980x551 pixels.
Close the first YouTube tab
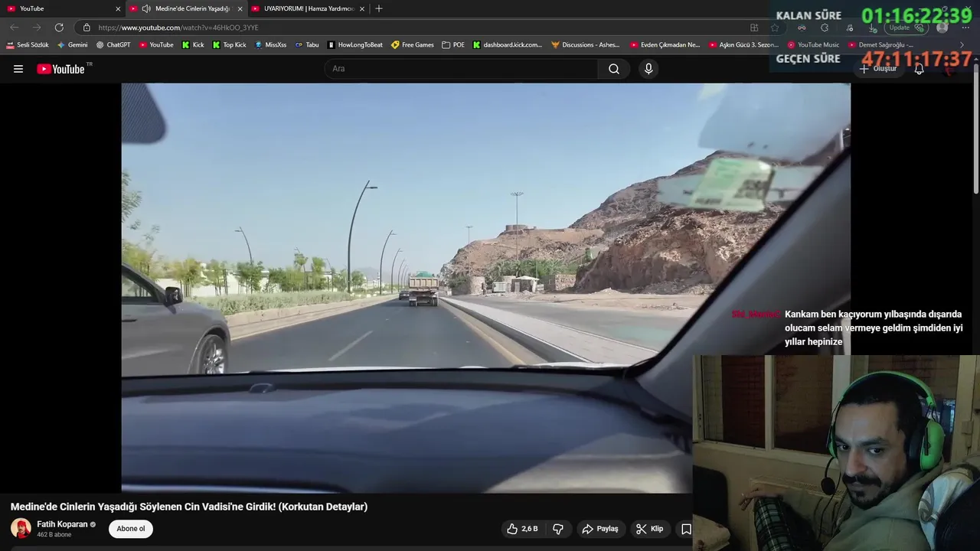click(118, 8)
